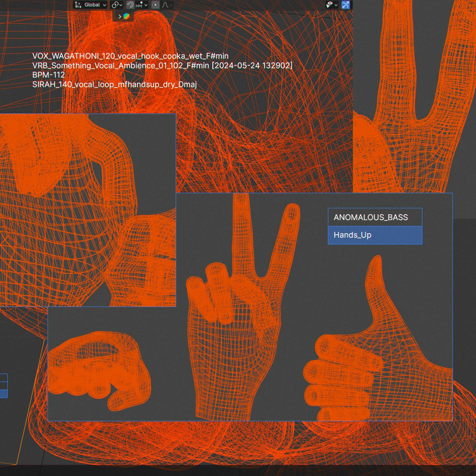476x476 pixels.
Task: Click the VOX_WAGATHONI vocal hook filename
Action: [130, 56]
